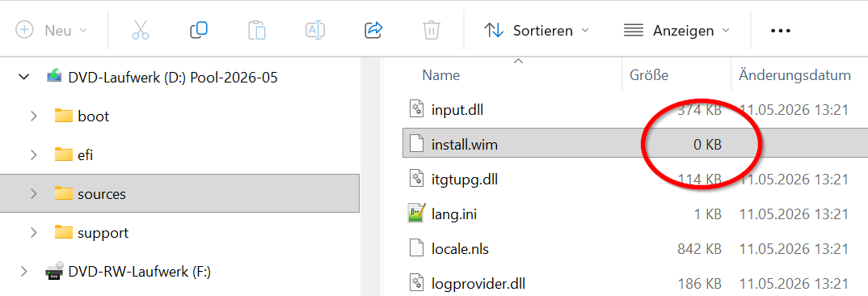The width and height of the screenshot is (868, 296).
Task: Click the Delete trash icon
Action: coord(431,30)
